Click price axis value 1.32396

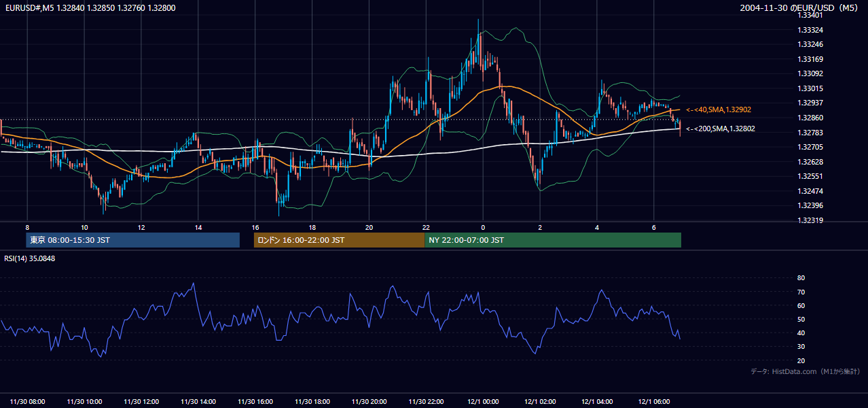[811, 206]
